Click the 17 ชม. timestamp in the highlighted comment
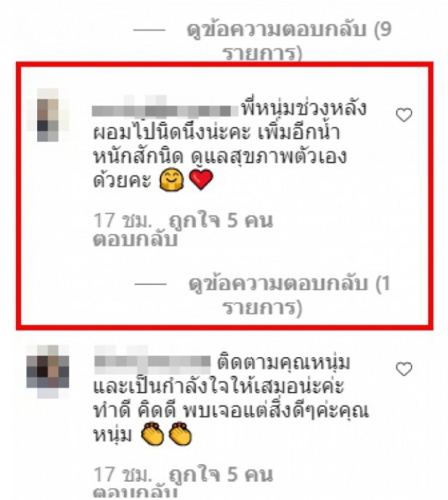 pos(122,220)
